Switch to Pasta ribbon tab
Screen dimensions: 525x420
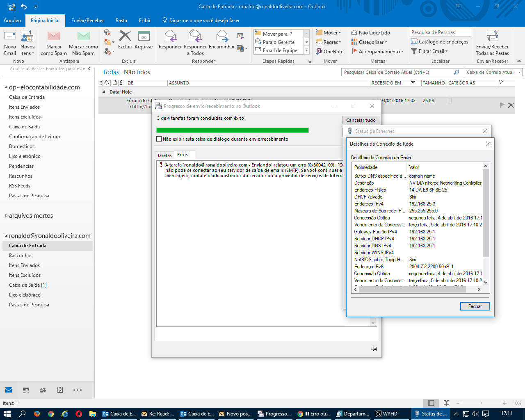tap(121, 21)
